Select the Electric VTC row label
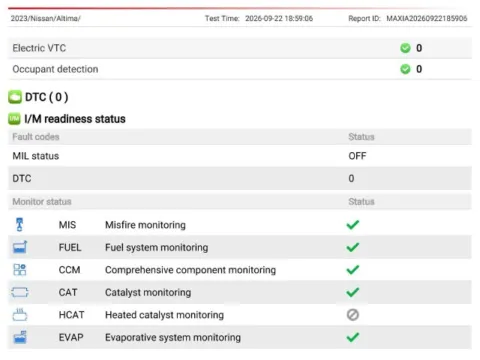 39,48
